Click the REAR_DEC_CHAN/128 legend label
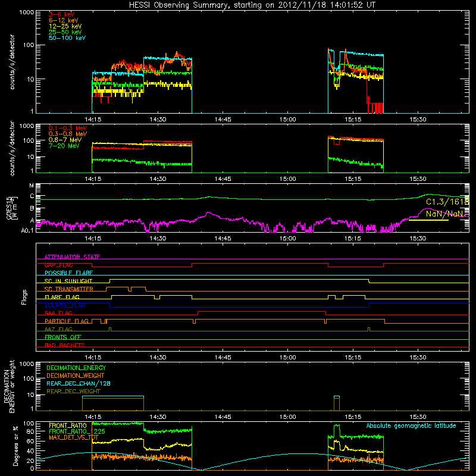This screenshot has height=476, width=476. tap(79, 384)
